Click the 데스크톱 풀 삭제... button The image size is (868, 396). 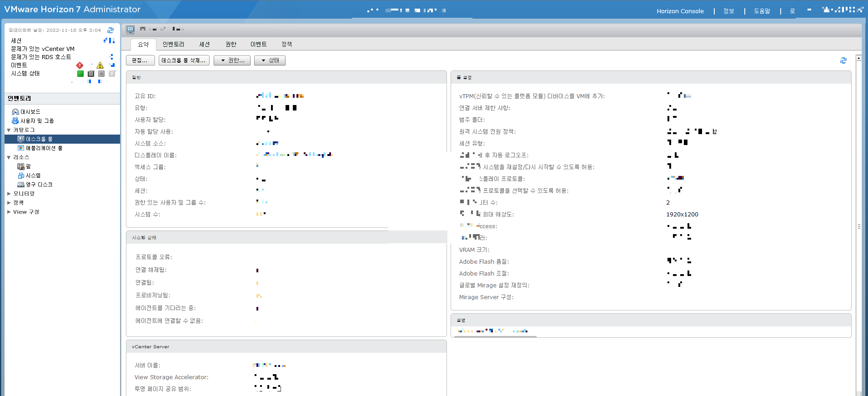(x=184, y=60)
